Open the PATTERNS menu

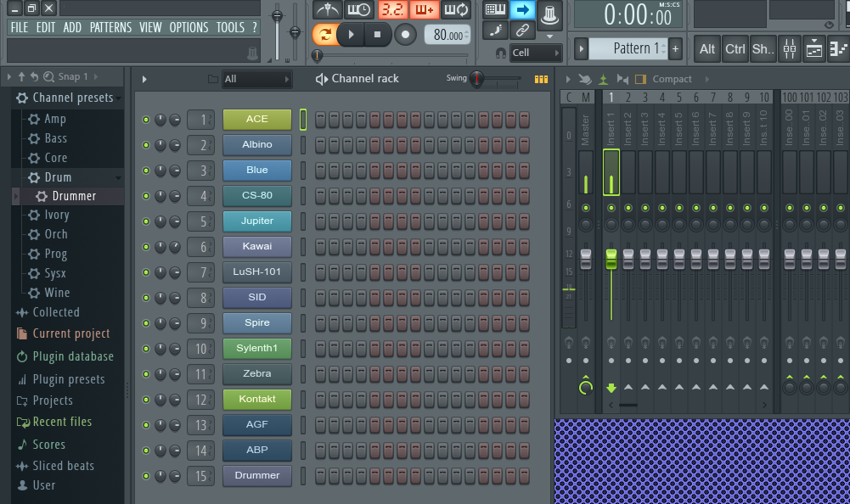coord(110,27)
